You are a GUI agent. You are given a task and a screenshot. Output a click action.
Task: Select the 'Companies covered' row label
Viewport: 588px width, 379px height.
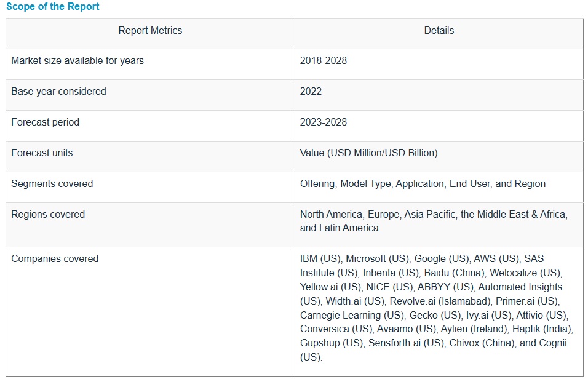click(55, 259)
